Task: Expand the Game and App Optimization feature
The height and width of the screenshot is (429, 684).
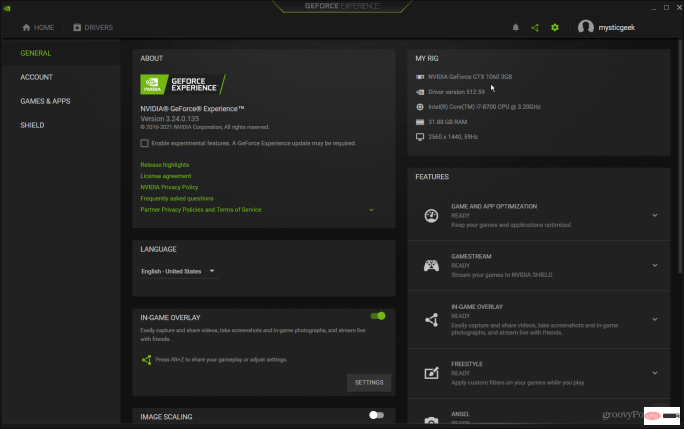Action: click(x=654, y=215)
